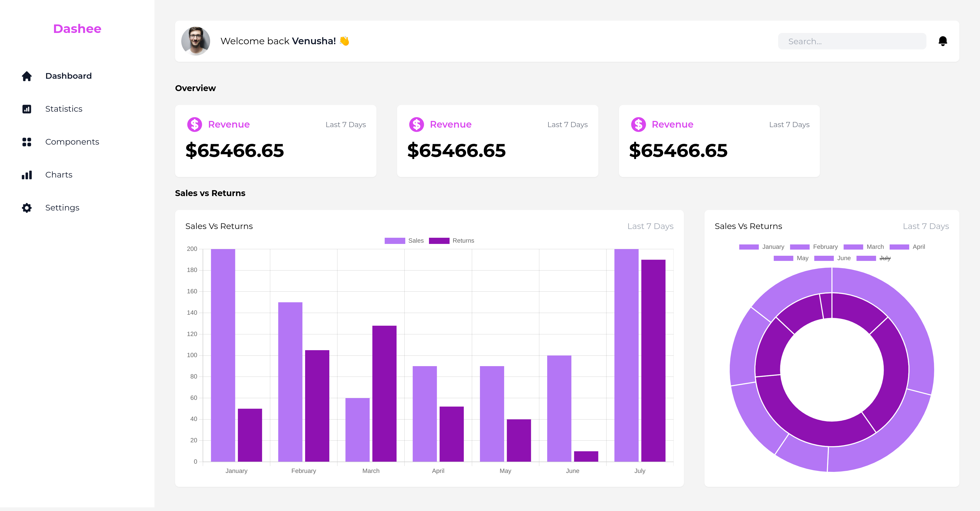980x511 pixels.
Task: Click the Settings gear icon
Action: (x=27, y=208)
